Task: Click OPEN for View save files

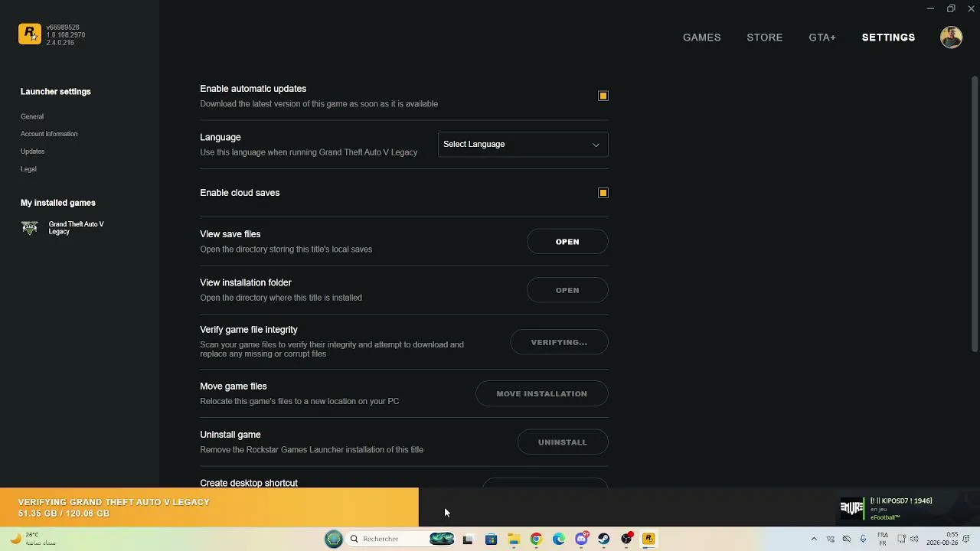Action: [567, 242]
